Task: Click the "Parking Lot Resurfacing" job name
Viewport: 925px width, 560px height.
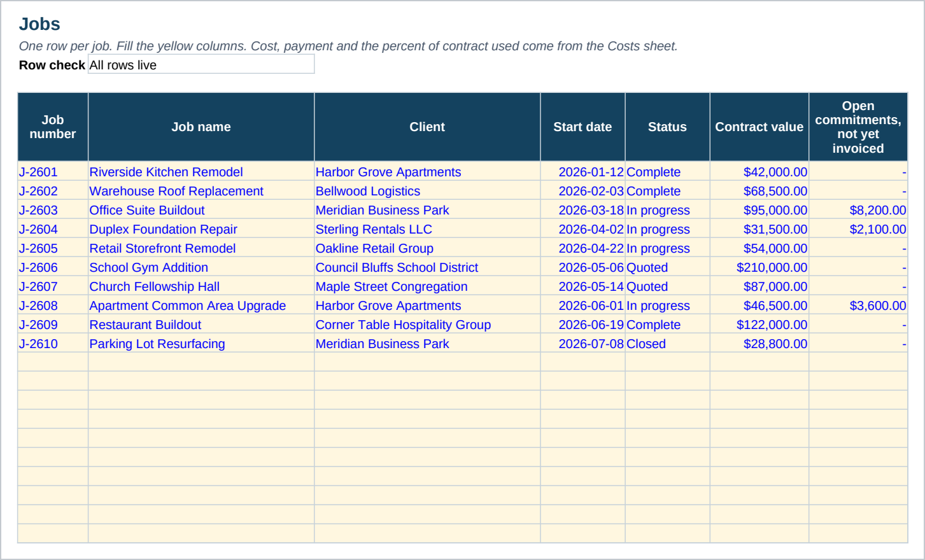Action: click(x=201, y=344)
